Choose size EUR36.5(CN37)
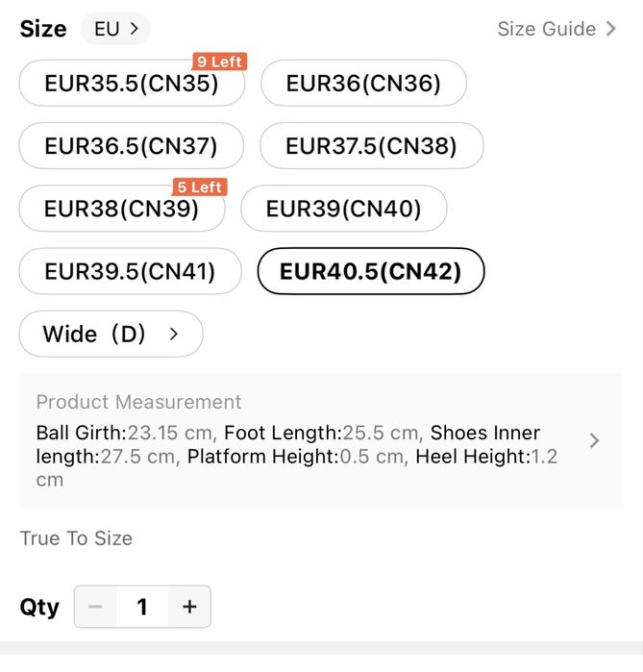The image size is (643, 672). tap(131, 146)
